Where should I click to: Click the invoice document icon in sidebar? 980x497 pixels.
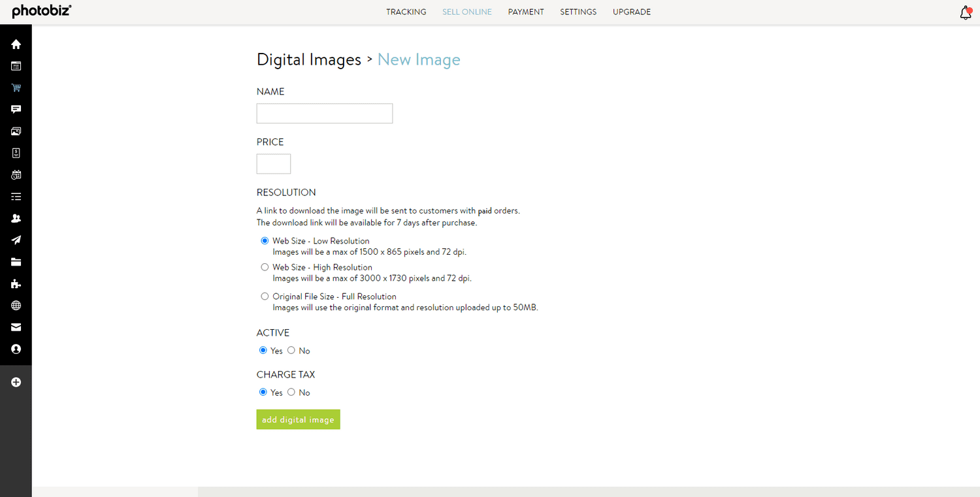click(16, 153)
